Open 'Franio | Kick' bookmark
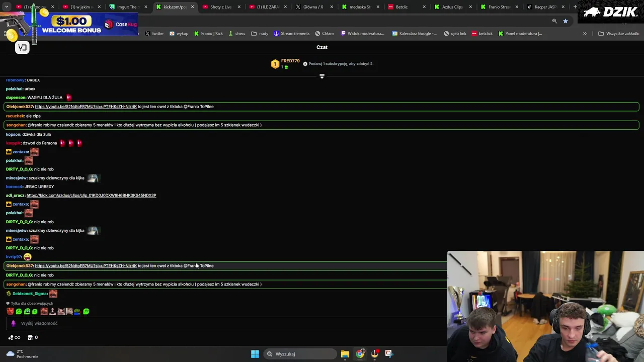This screenshot has width=644, height=362. 208,34
